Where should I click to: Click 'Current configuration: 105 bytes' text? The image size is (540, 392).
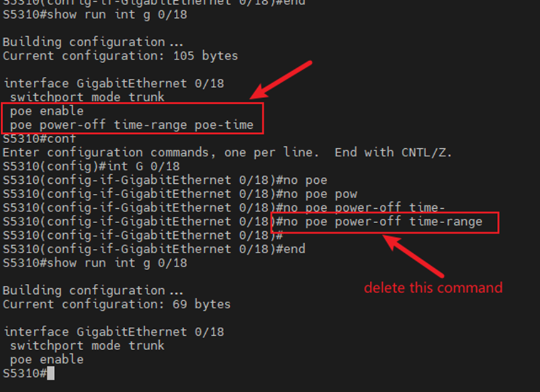(120, 56)
